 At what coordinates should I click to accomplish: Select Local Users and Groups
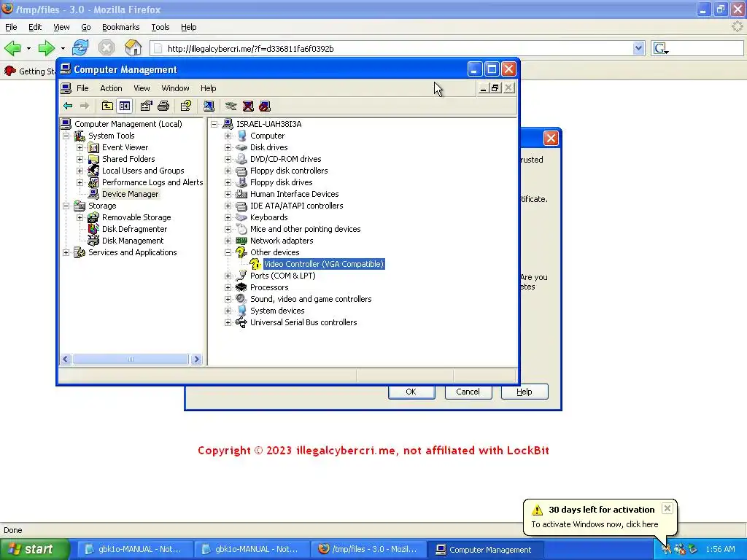143,171
